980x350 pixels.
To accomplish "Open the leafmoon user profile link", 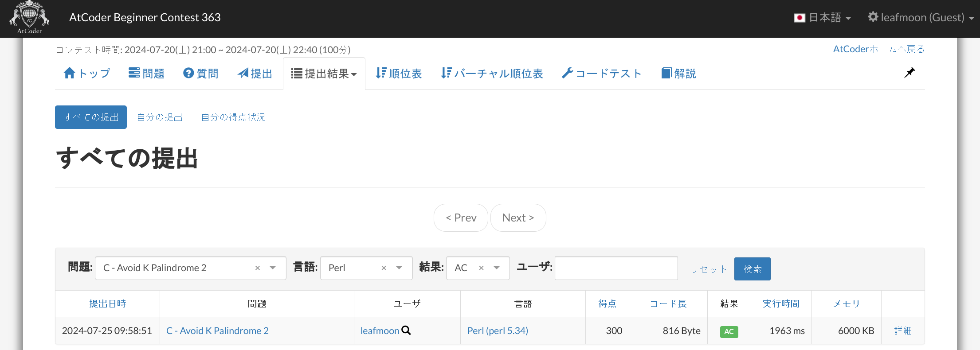I will (380, 331).
